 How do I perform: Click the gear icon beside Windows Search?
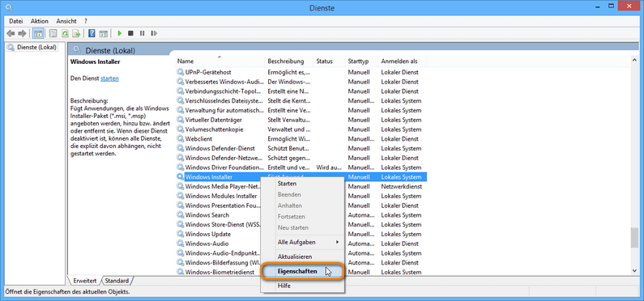point(181,215)
